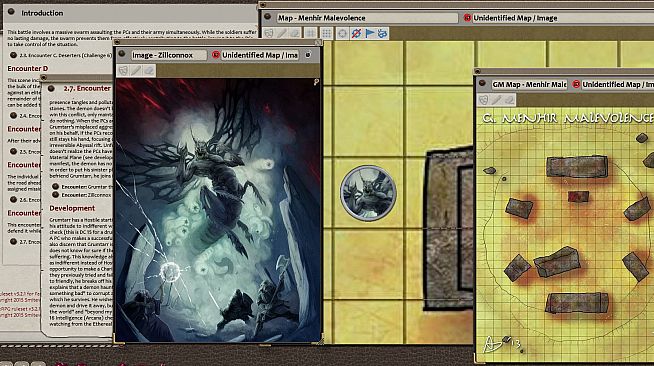
Task: Select the pencil tool in the GM Map window
Action: pos(496,100)
